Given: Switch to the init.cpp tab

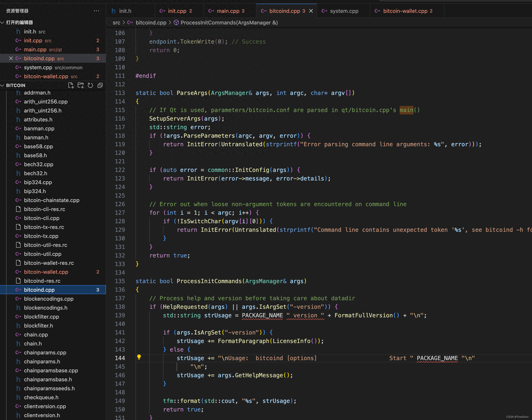Looking at the screenshot, I should (177, 11).
